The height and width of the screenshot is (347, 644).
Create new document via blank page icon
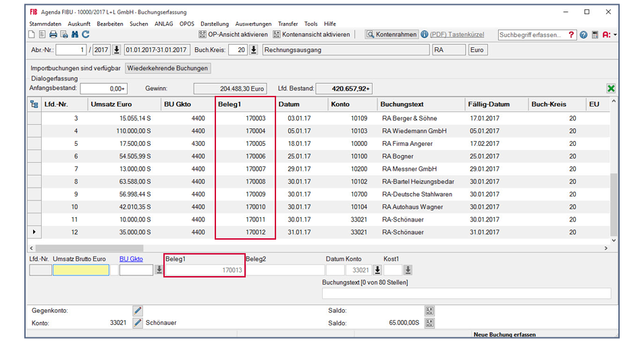click(x=32, y=34)
